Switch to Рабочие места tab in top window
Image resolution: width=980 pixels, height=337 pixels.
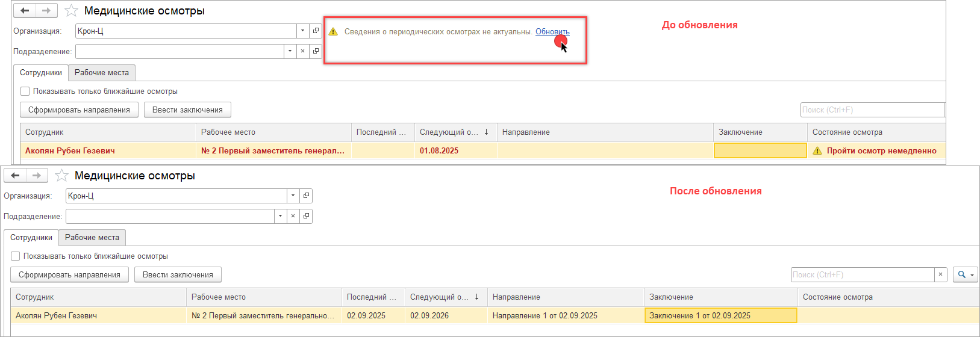click(x=102, y=73)
